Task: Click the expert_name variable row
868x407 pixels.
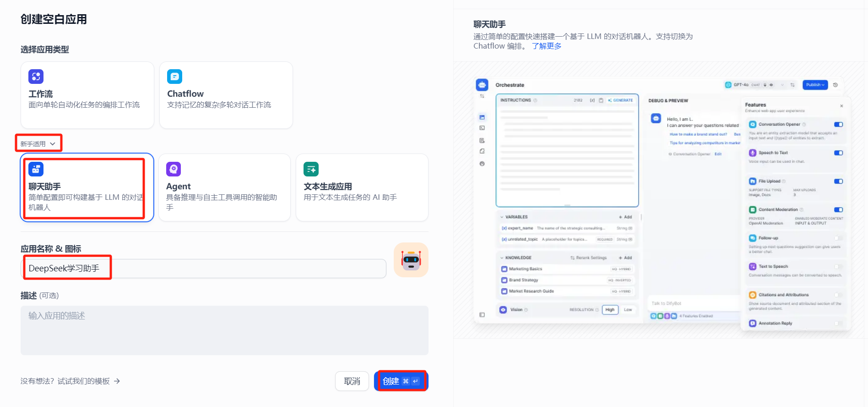Action: pos(567,228)
